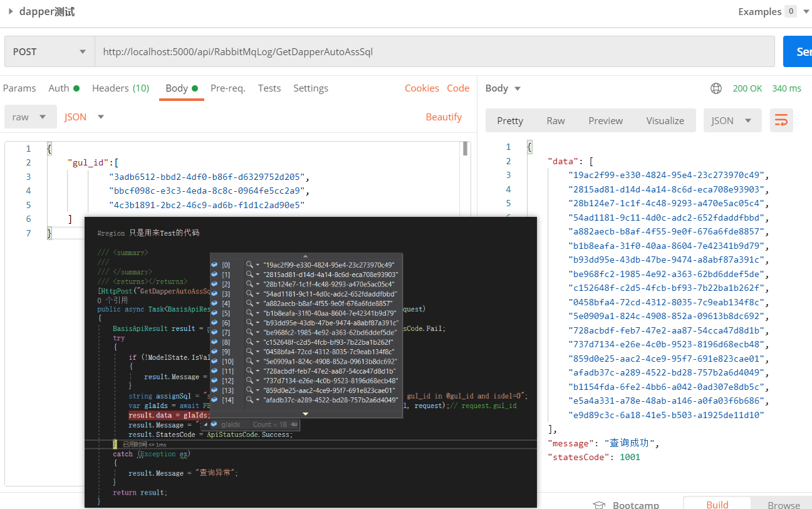Viewport: 812px width, 509px height.
Task: Open the orange JSON format dropdown in request
Action: (84, 117)
